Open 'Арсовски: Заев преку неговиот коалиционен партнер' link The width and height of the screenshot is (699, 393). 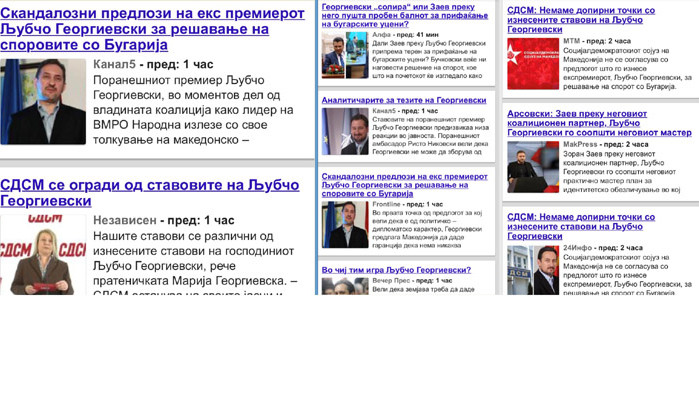599,123
